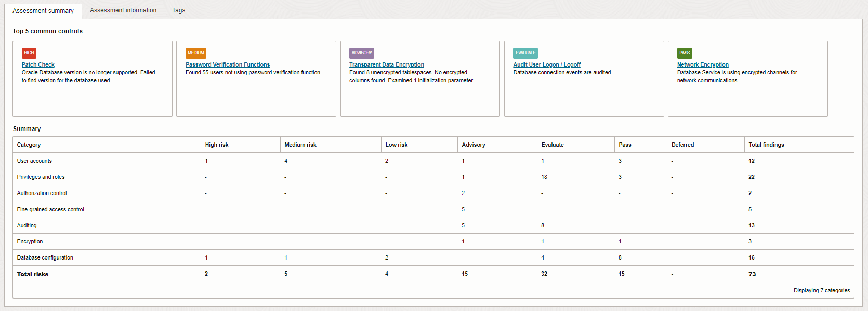Image resolution: width=868 pixels, height=311 pixels.
Task: Click Advisory value 5 for Fine-grained access control
Action: click(x=463, y=209)
